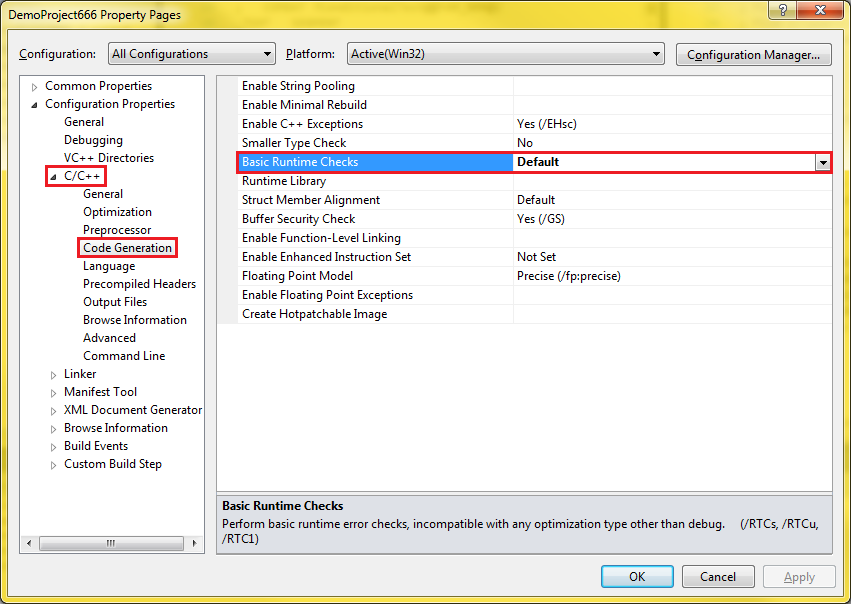Open the Command Line page
The height and width of the screenshot is (604, 851).
pos(124,356)
